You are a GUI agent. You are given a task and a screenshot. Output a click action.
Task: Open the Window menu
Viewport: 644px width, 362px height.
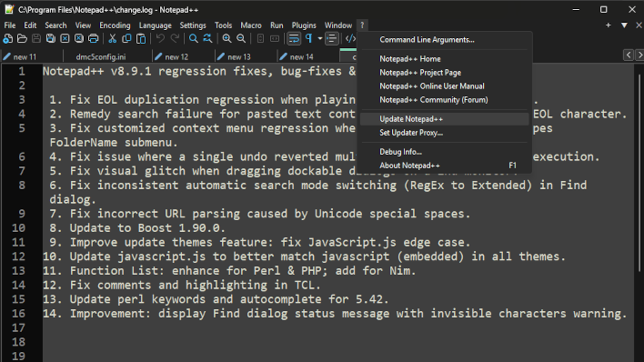point(338,25)
